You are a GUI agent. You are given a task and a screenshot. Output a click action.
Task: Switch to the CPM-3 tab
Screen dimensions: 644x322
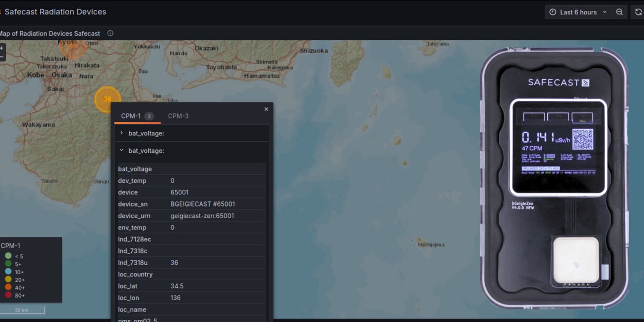(x=178, y=116)
